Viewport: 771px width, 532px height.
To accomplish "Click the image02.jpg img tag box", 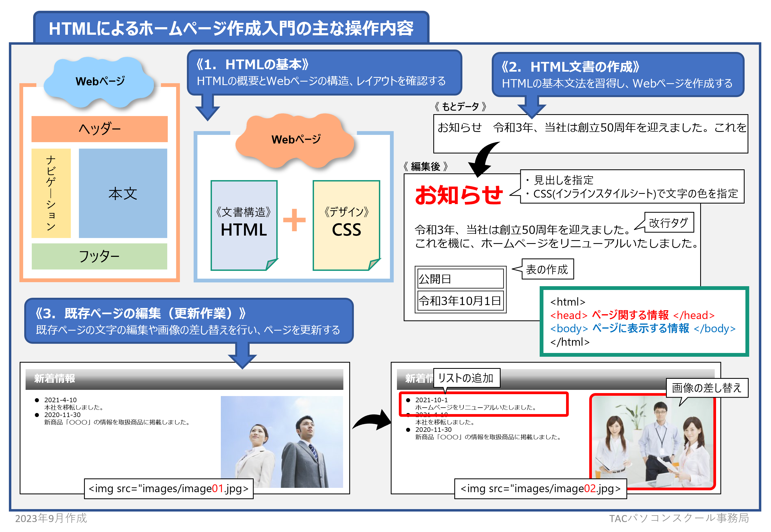I will point(540,488).
